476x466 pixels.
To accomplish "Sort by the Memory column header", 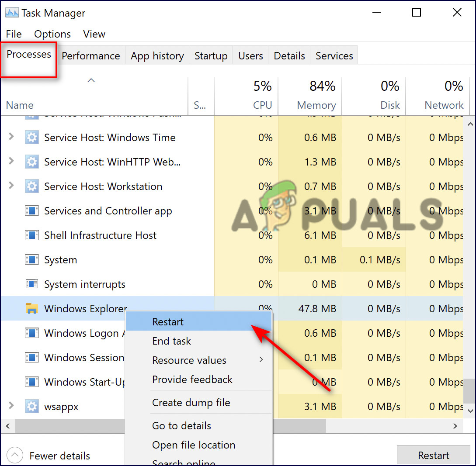I will 310,96.
